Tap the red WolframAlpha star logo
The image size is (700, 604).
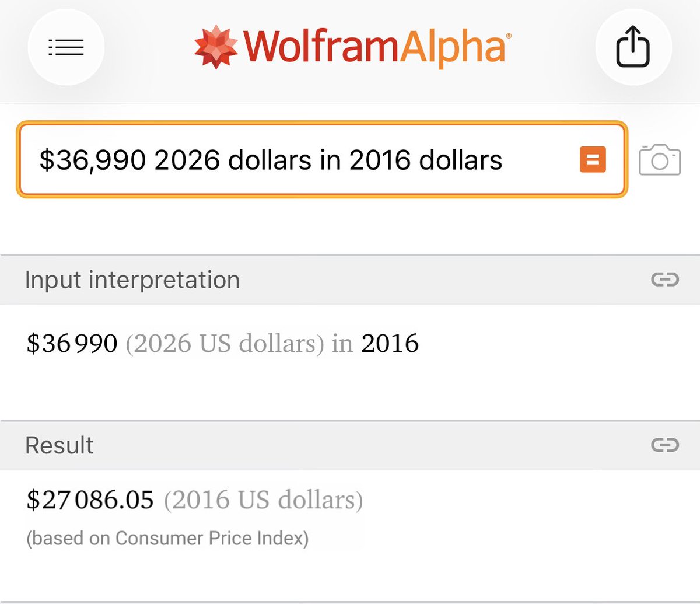coord(216,47)
